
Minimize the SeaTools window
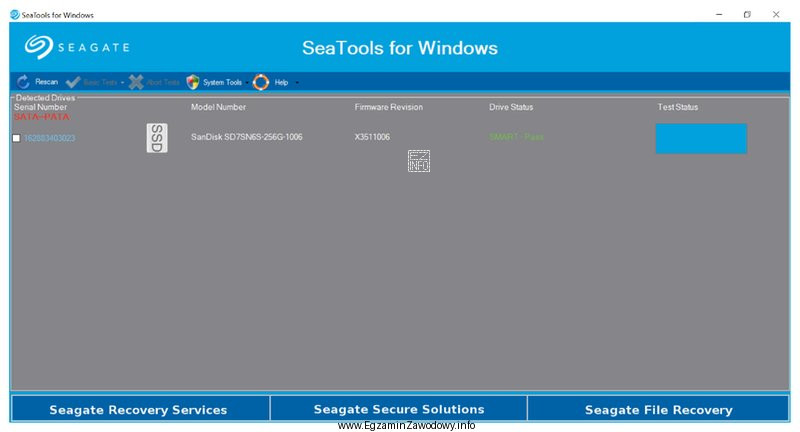click(x=719, y=14)
